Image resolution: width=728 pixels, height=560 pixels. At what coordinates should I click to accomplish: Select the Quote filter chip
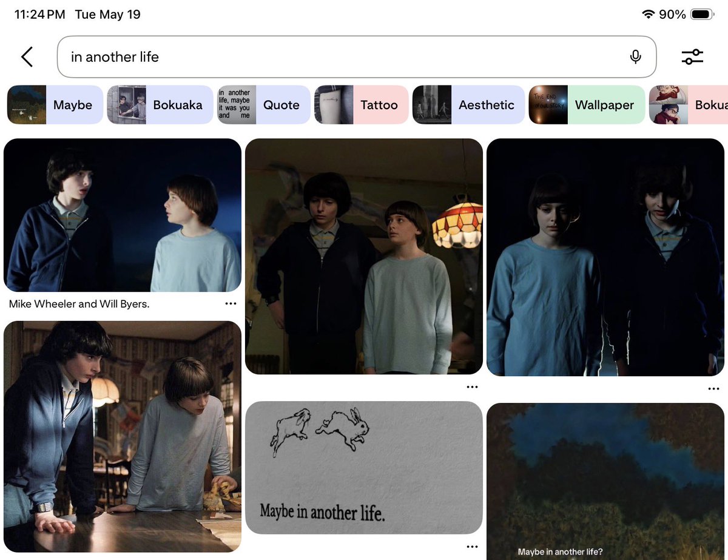click(x=264, y=105)
